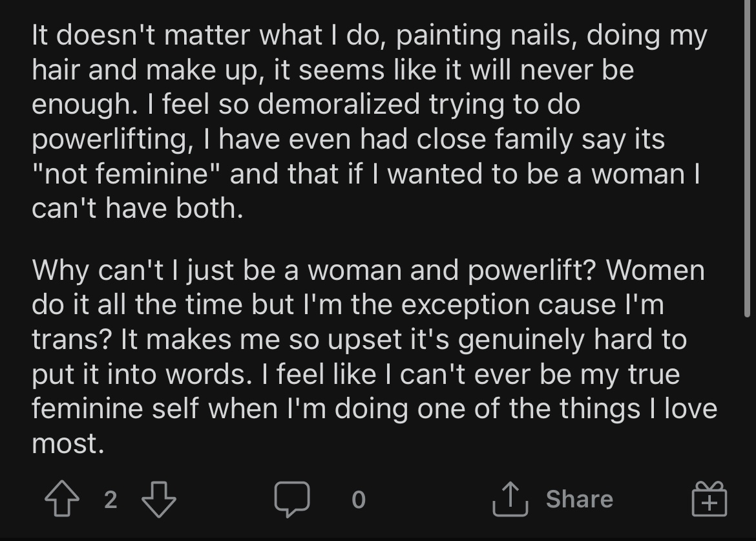Click the word "trans?" in the second paragraph
The image size is (756, 541).
[72, 340]
